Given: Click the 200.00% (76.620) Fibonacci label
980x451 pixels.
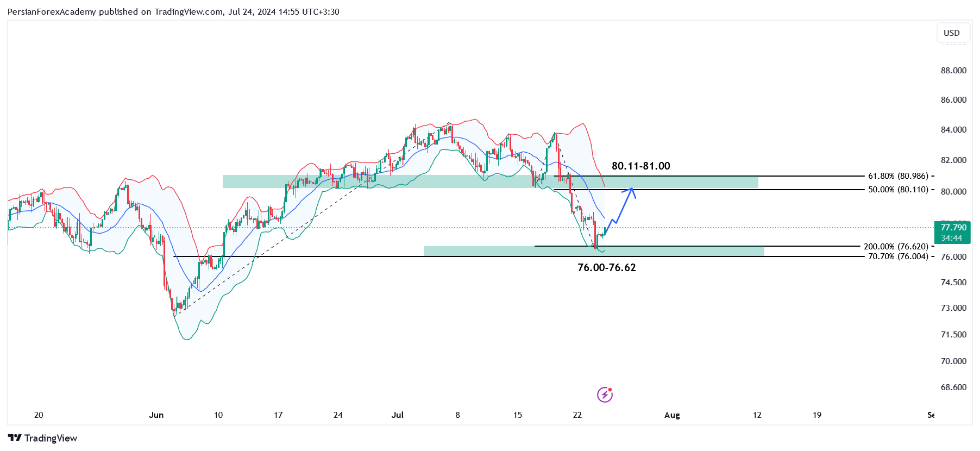Looking at the screenshot, I should (x=896, y=247).
